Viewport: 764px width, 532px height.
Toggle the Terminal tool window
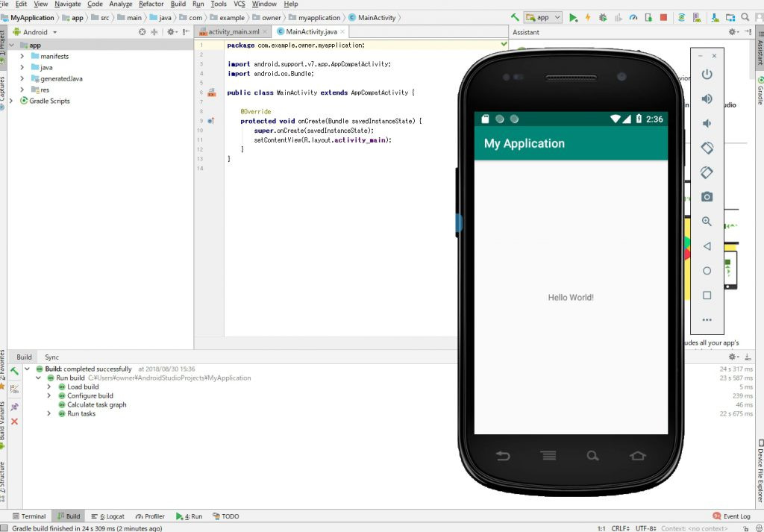coord(28,516)
